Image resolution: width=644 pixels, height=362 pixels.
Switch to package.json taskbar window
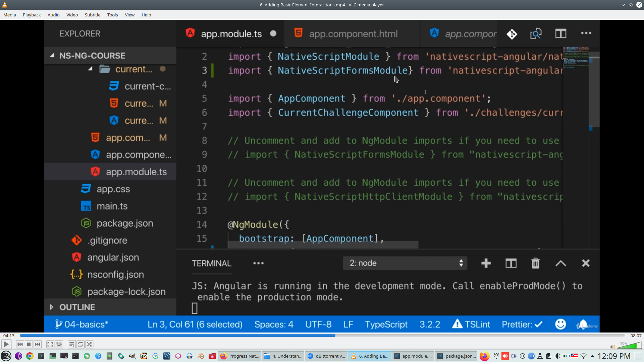coord(456,356)
